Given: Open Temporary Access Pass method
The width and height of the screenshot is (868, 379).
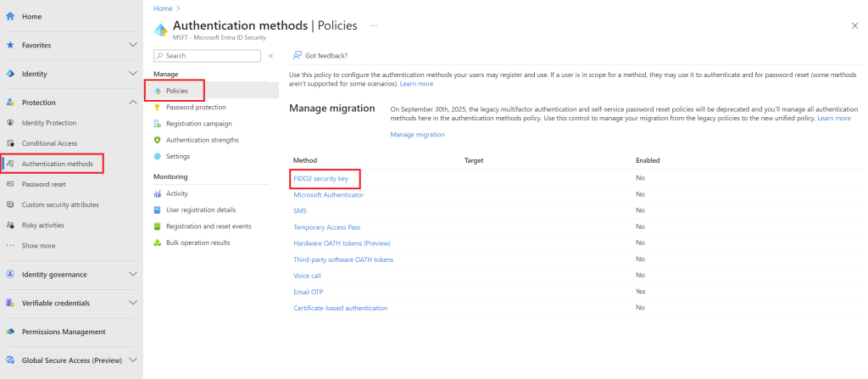Looking at the screenshot, I should (326, 227).
